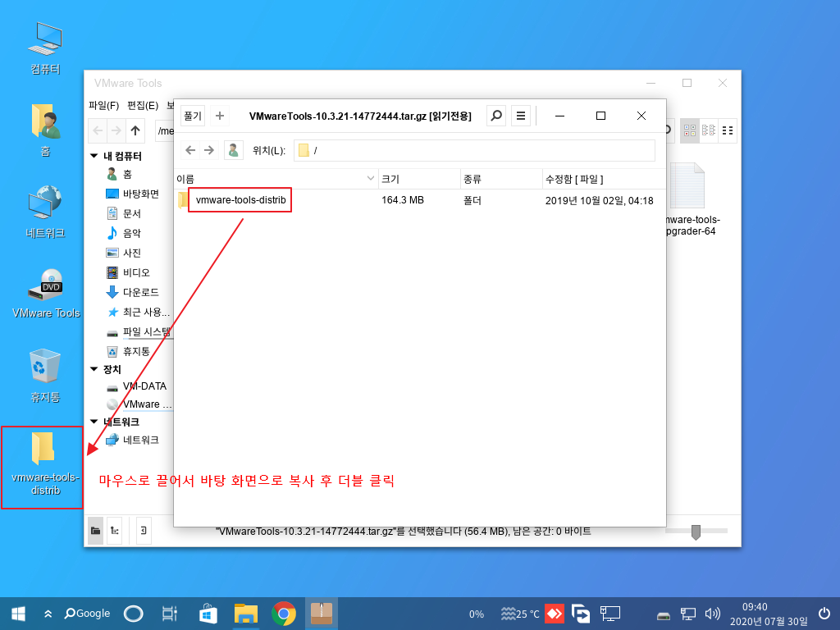Open the 휴지통 desktop icon

[45, 375]
